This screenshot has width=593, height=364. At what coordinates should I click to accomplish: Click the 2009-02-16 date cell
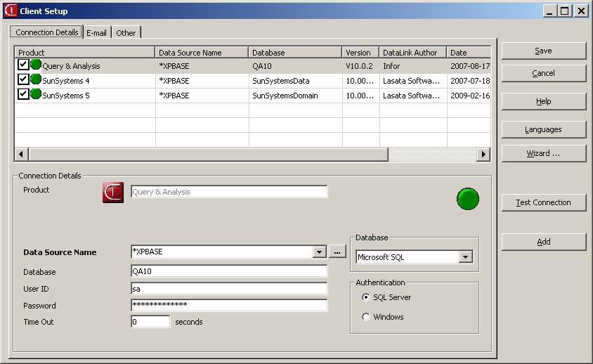(x=470, y=96)
